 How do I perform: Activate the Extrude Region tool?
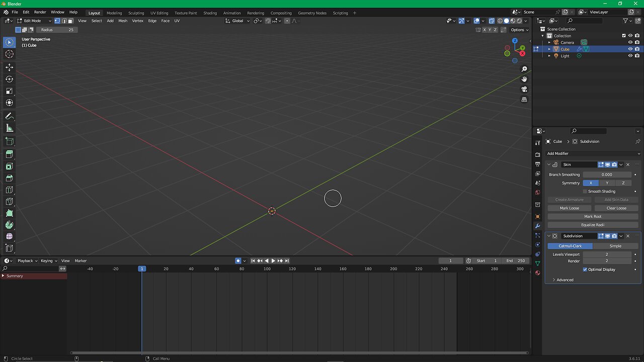(x=9, y=154)
